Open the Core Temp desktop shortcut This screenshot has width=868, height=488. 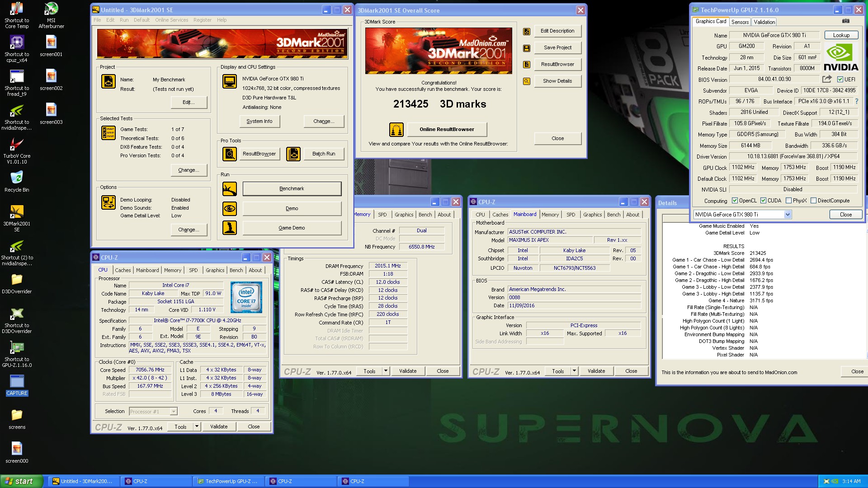(x=17, y=15)
